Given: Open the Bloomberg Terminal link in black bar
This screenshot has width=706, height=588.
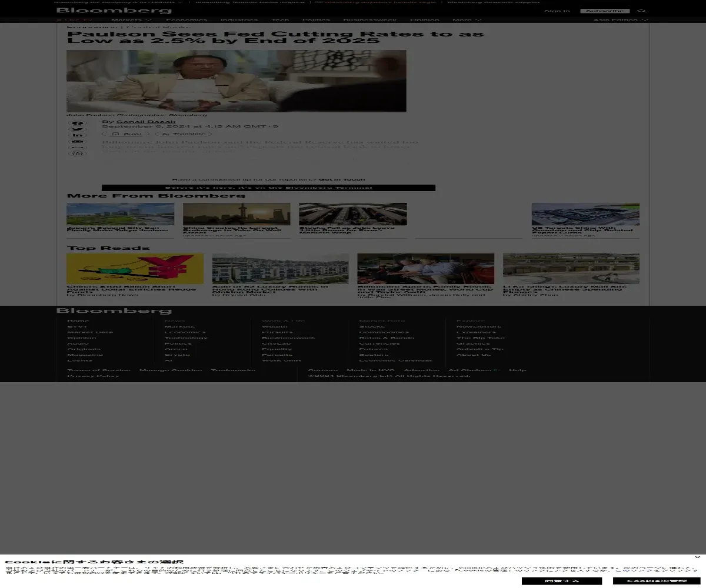Looking at the screenshot, I should click(328, 188).
